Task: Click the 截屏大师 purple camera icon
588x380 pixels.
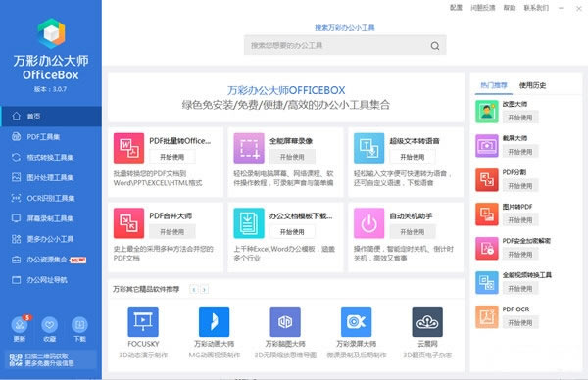Action: [487, 146]
